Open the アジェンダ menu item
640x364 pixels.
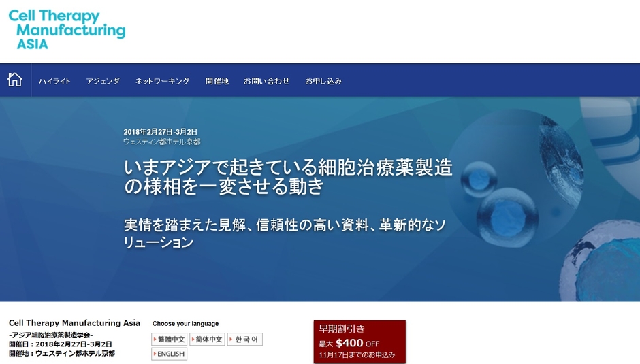click(x=103, y=81)
